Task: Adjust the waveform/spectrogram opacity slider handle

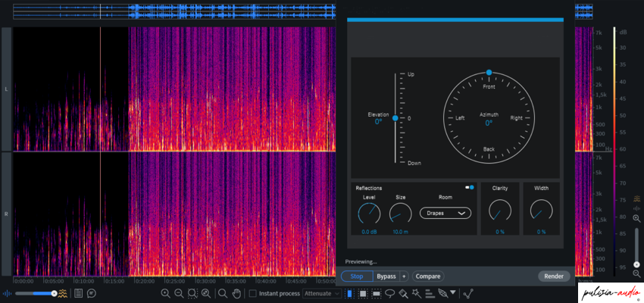Action: pos(54,294)
